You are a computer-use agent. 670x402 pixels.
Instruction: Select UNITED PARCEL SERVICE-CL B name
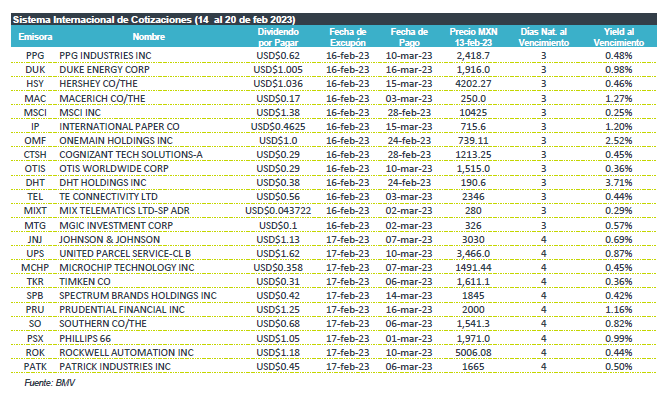pos(125,254)
